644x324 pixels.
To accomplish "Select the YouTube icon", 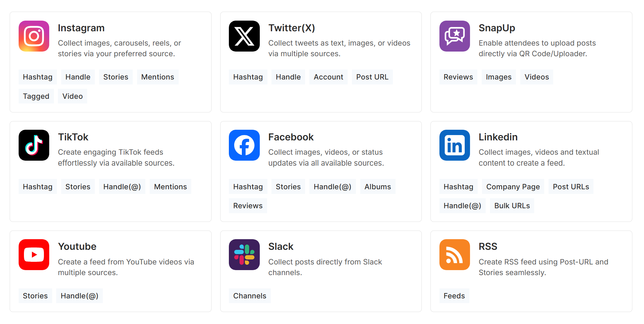I will coord(34,255).
